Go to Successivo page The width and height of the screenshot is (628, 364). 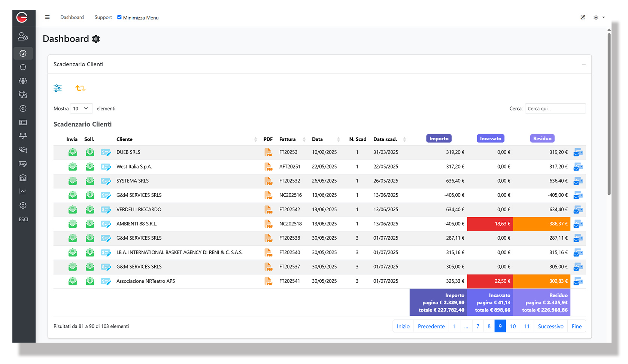(x=551, y=326)
